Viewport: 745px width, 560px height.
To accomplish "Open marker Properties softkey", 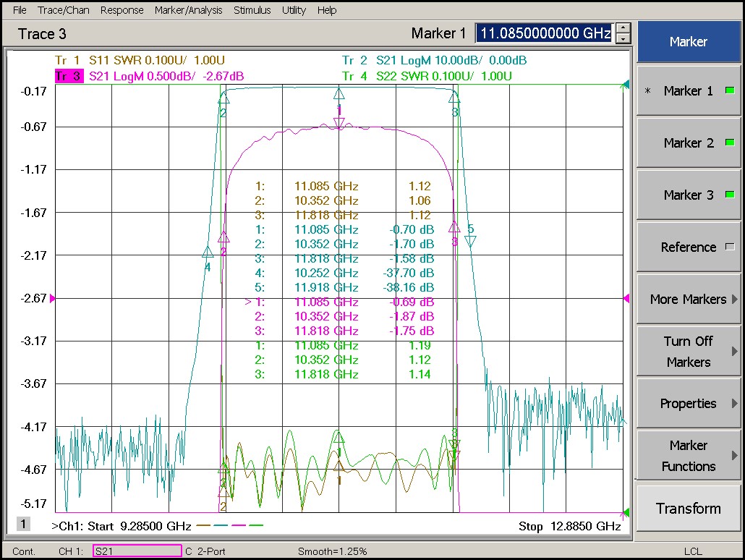I will click(688, 404).
